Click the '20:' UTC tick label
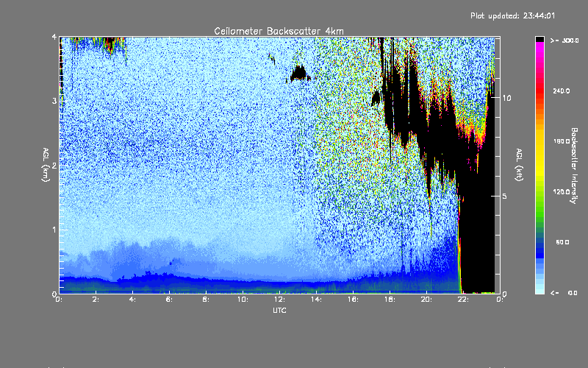This screenshot has width=588, height=368. pos(426,300)
